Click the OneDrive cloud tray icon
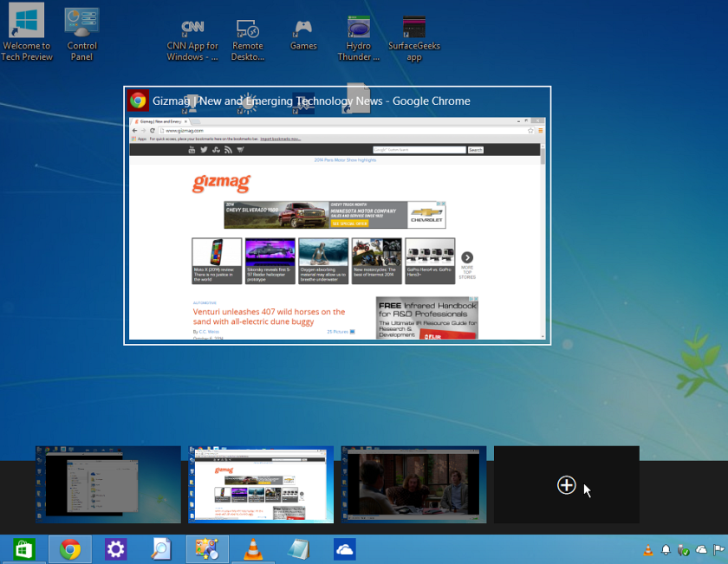The width and height of the screenshot is (728, 564). pos(701,550)
